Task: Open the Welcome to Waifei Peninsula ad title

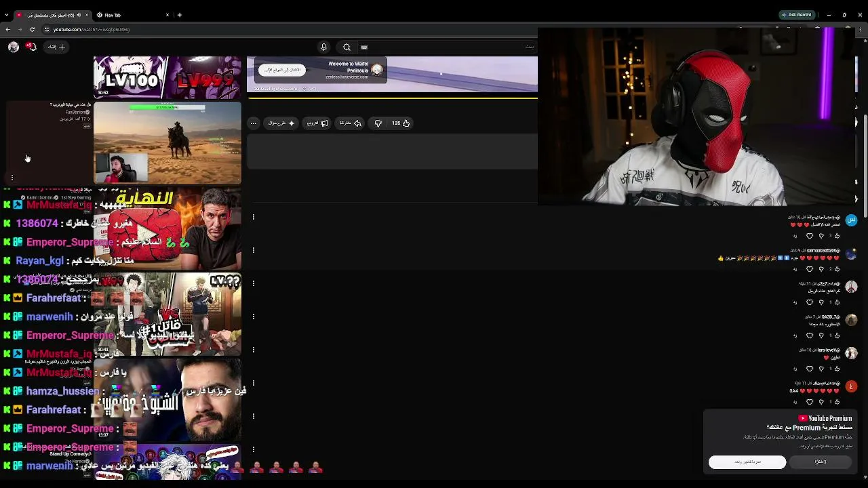Action: (348, 67)
